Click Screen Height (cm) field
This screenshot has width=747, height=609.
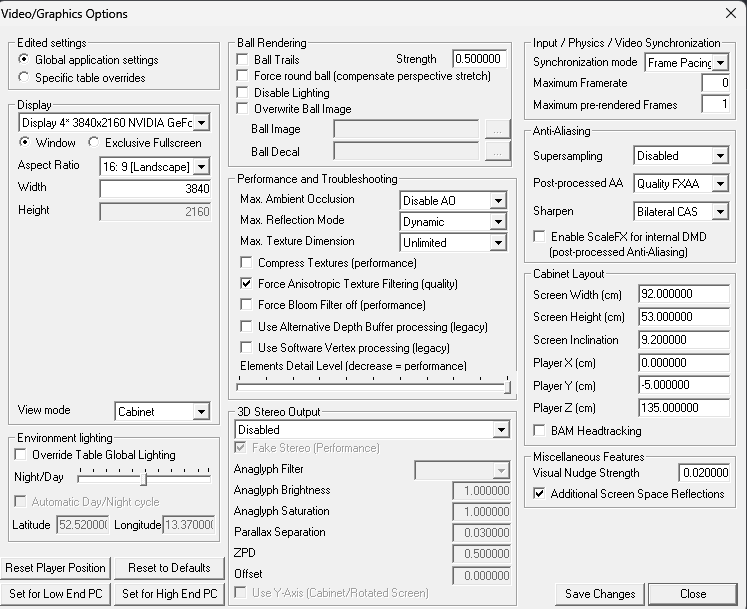(684, 316)
